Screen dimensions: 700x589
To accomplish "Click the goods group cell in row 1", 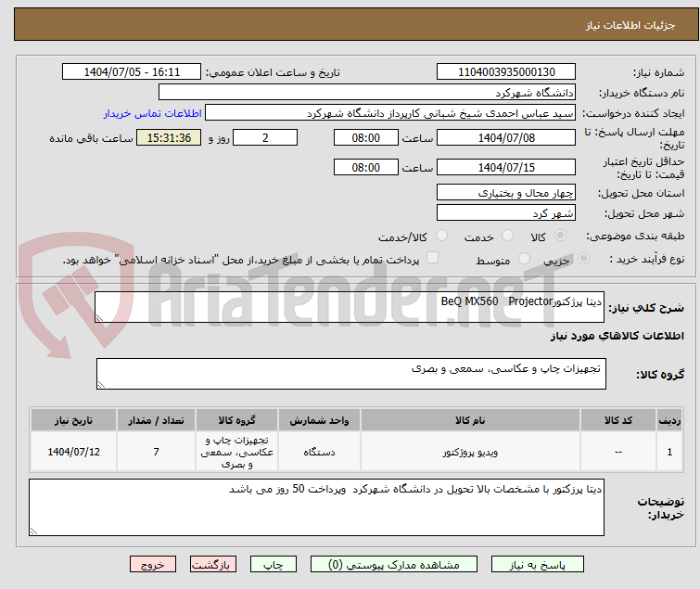I will [237, 452].
